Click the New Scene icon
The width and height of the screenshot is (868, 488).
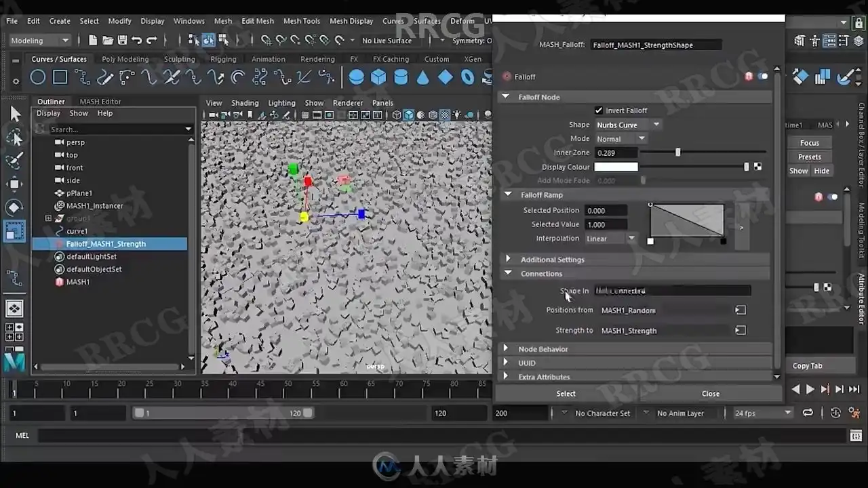pyautogui.click(x=93, y=40)
